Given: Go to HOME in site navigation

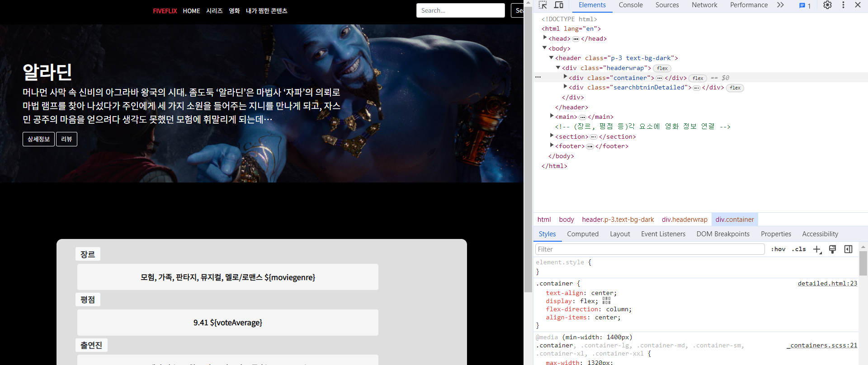Looking at the screenshot, I should click(191, 11).
